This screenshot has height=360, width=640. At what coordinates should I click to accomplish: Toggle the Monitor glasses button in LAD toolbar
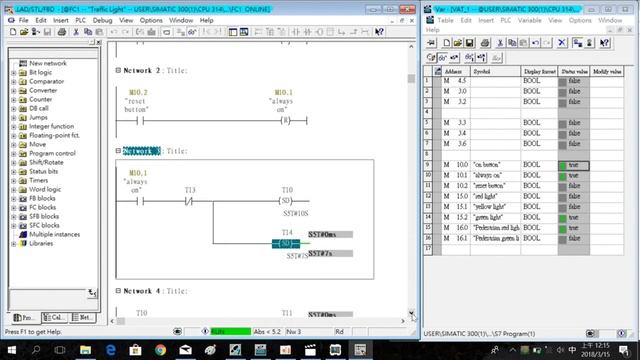click(192, 32)
